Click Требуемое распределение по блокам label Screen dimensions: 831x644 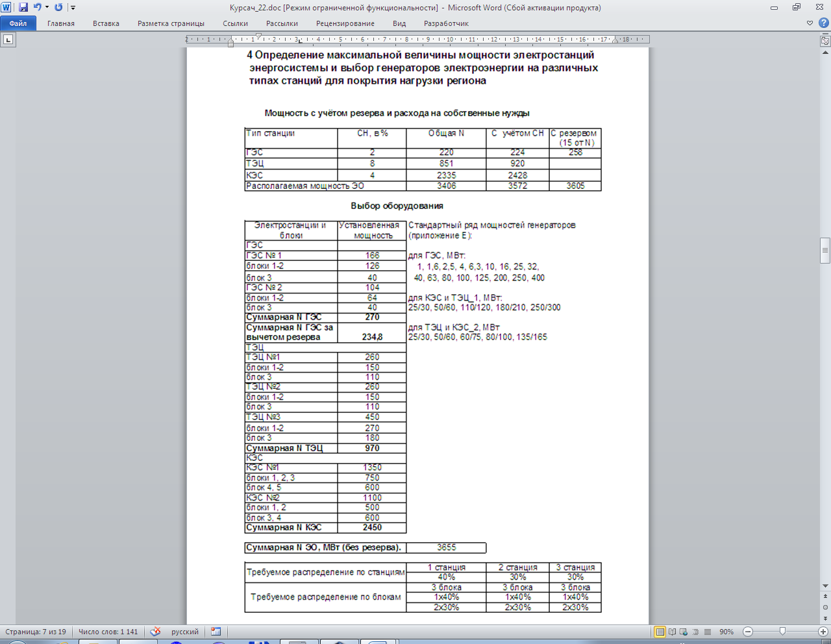[325, 597]
